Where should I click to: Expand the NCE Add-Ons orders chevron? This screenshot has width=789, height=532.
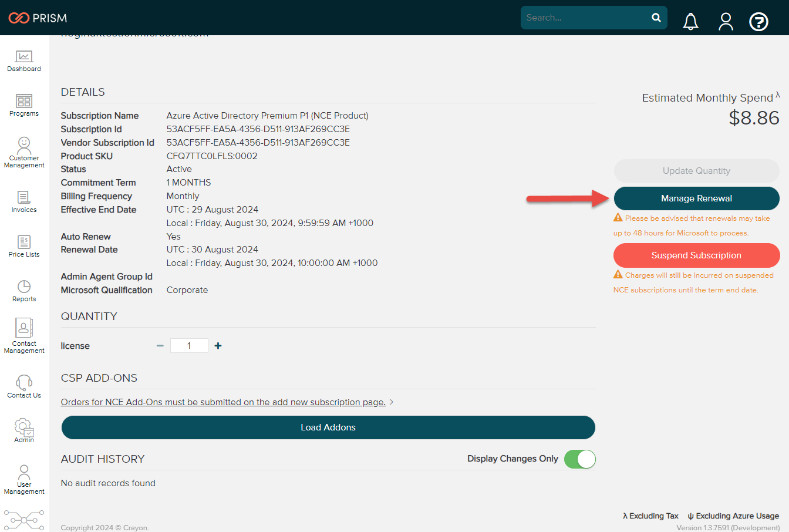392,402
